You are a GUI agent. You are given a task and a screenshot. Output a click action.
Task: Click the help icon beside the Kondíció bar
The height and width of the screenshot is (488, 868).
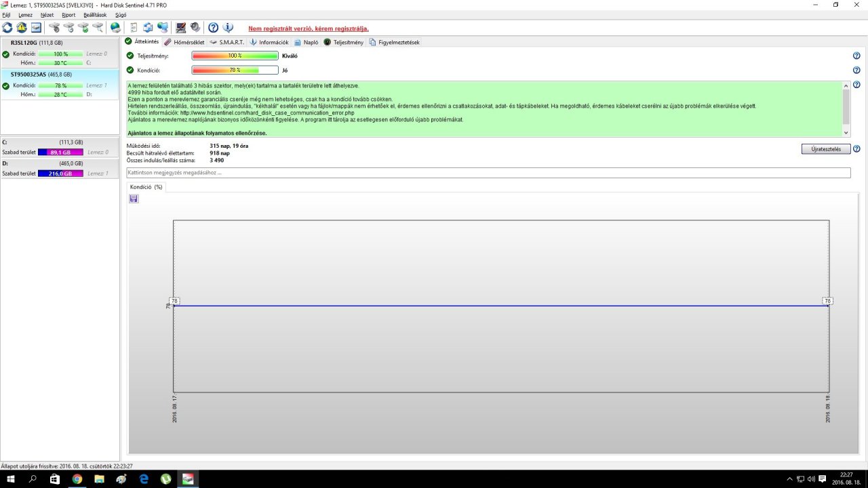point(856,70)
